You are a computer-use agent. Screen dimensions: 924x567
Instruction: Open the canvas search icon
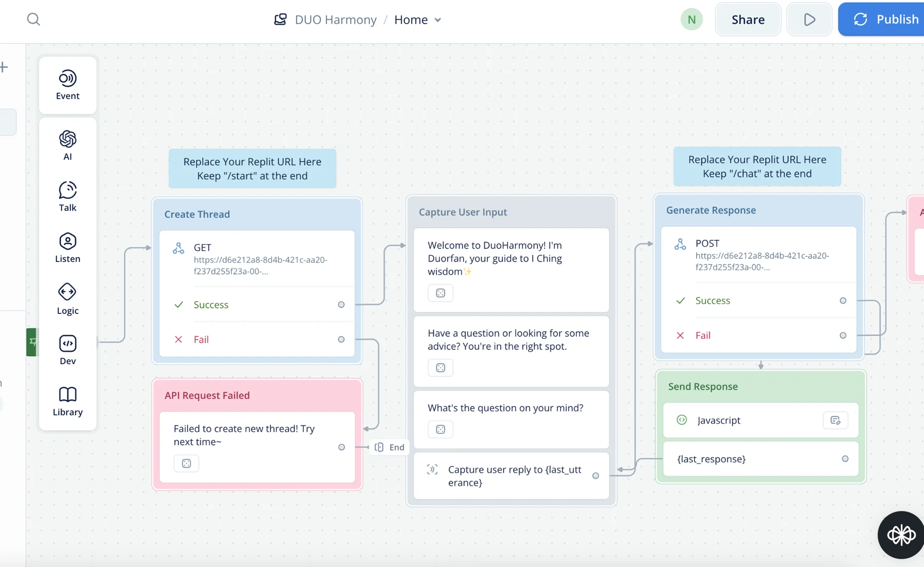pyautogui.click(x=33, y=20)
